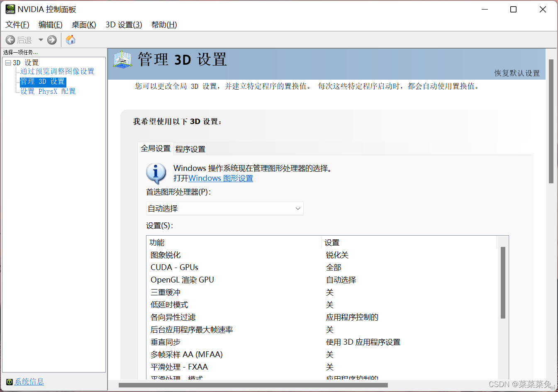Open the Windows 图形设置 link
Viewport: 558px width, 392px height.
tap(221, 178)
